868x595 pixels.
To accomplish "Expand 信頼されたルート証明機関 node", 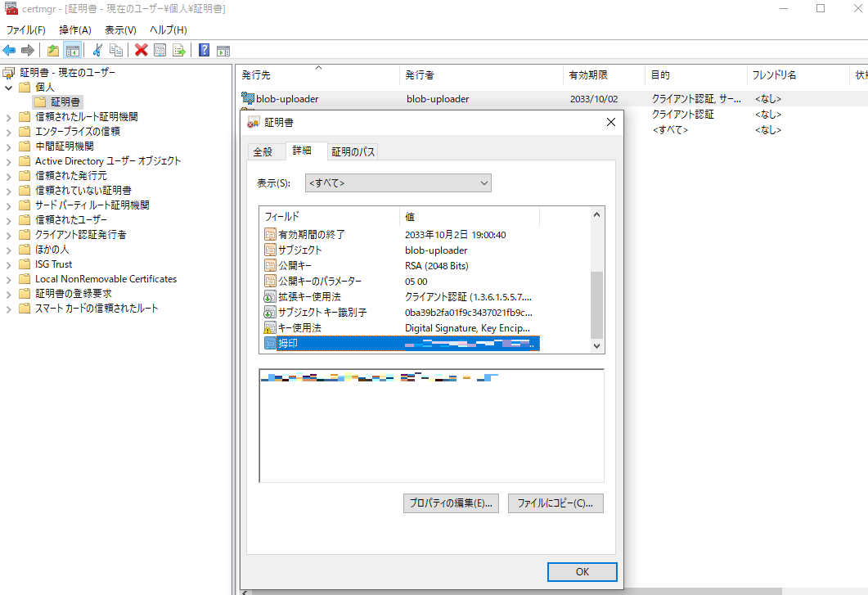I will 8,118.
